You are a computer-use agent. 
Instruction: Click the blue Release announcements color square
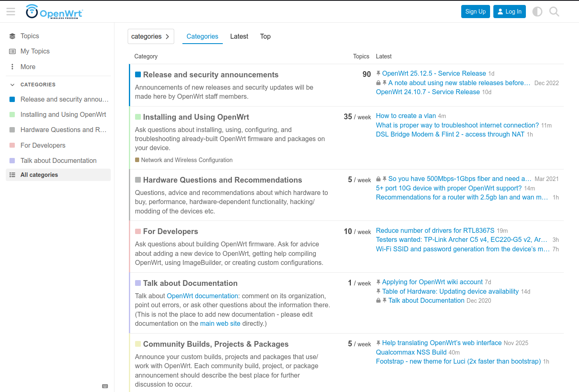[138, 74]
